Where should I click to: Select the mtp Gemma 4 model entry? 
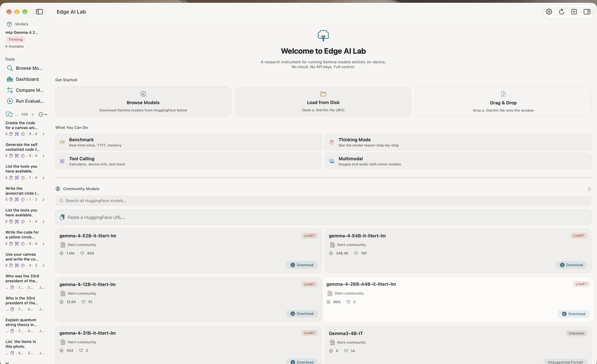click(22, 32)
